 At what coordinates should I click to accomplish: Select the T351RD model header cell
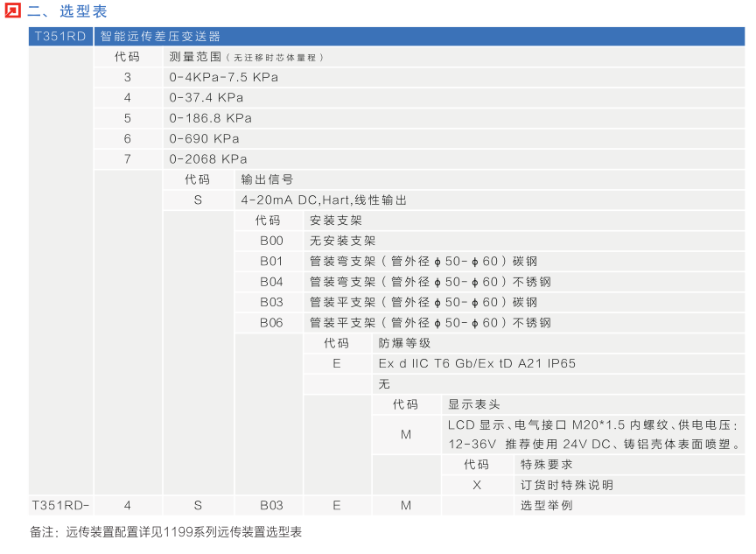[59, 37]
